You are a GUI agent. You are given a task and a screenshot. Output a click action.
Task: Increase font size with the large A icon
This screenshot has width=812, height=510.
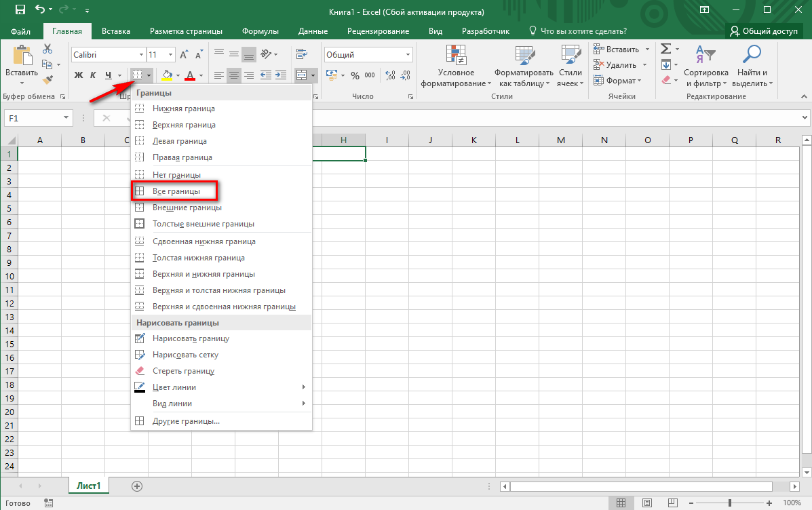click(185, 54)
